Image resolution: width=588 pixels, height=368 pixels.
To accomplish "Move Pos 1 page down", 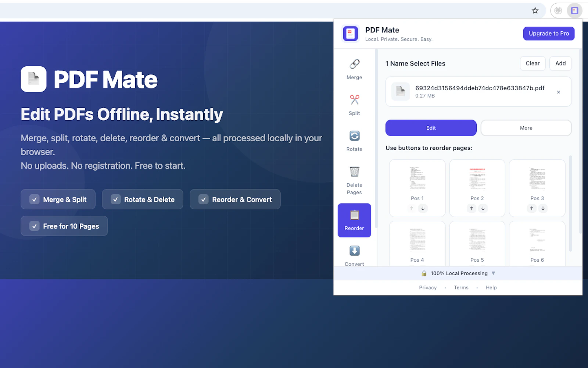I will point(423,208).
